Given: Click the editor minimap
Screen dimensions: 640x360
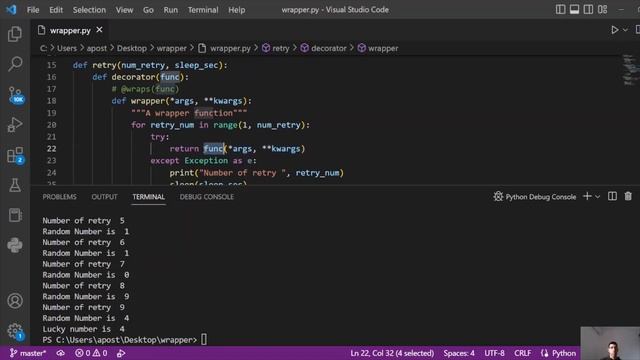Looking at the screenshot, I should click(630, 69).
